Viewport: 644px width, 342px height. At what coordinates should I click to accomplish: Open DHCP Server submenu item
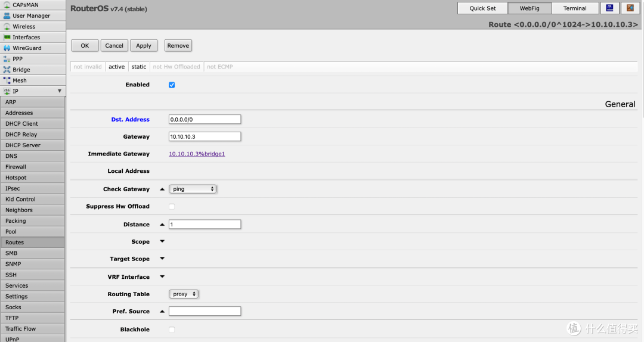pos(32,145)
